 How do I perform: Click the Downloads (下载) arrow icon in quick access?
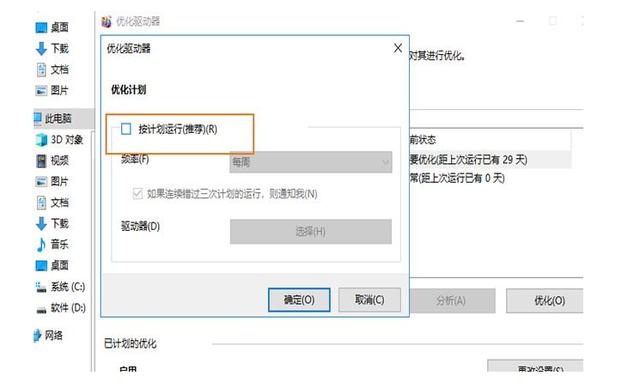(x=41, y=49)
